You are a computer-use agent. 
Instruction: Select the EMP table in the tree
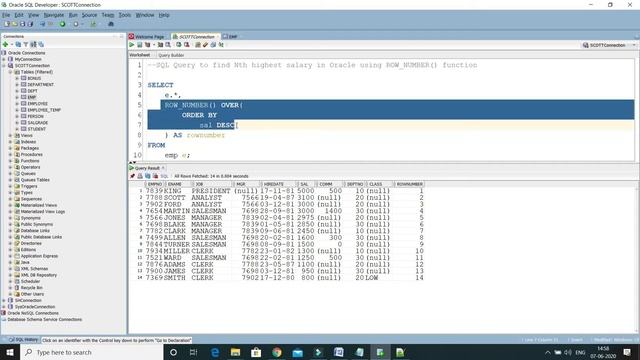pos(32,97)
